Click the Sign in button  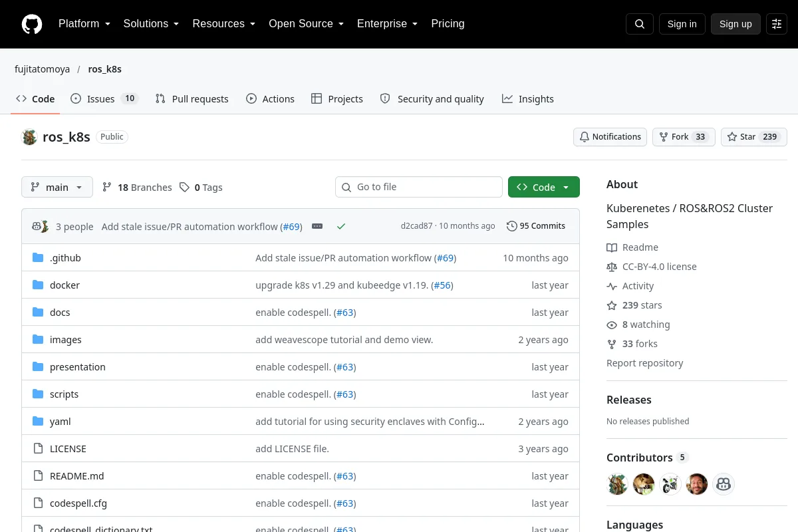tap(682, 24)
